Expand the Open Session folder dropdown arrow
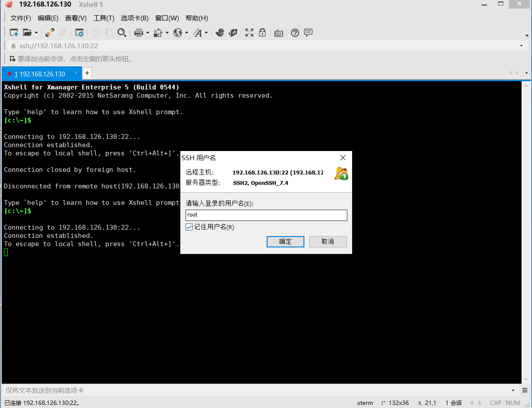Screen dimensions: 532x408 [x=36, y=33]
